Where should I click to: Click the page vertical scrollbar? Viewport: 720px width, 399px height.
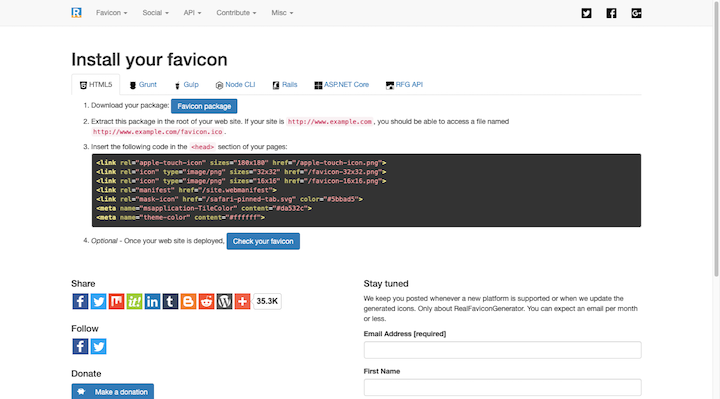point(716,138)
